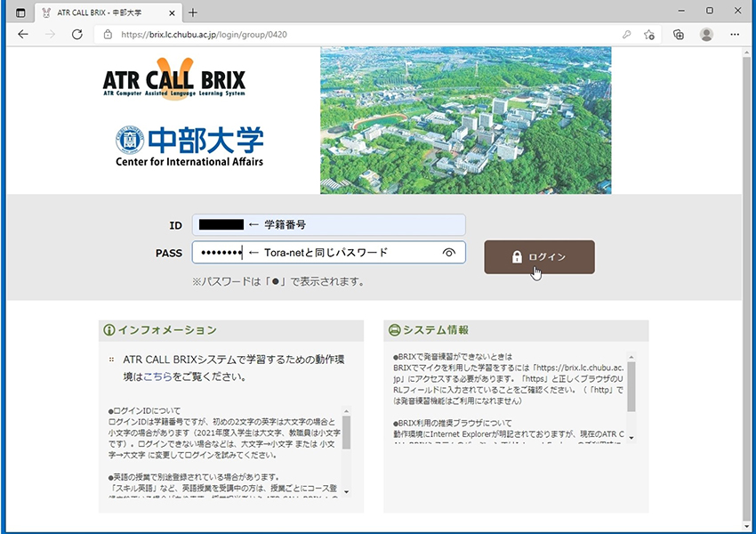
Task: Open the password manager key icon
Action: [627, 34]
